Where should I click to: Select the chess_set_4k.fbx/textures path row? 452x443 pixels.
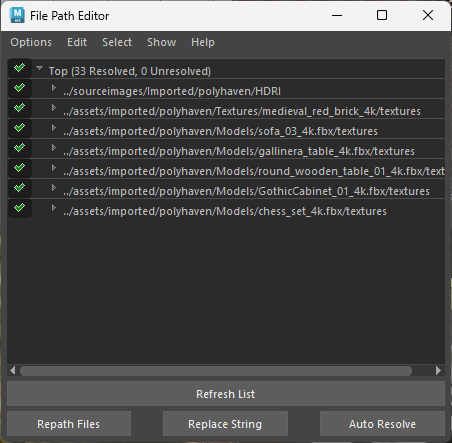click(x=225, y=211)
